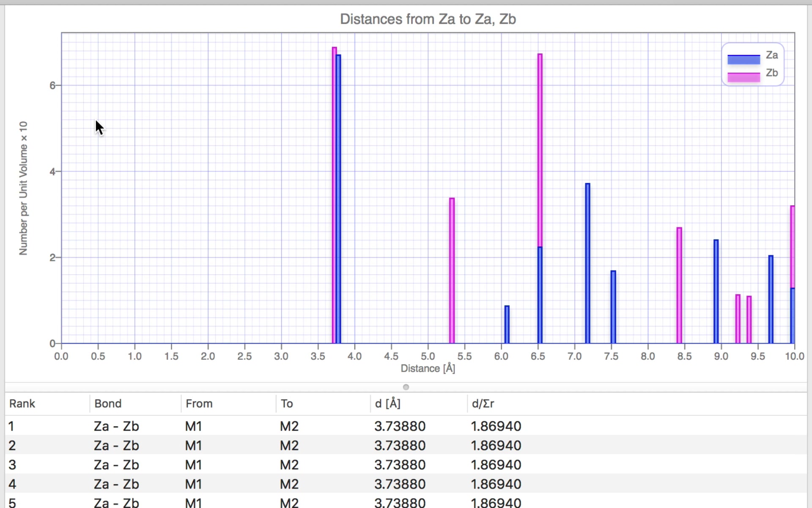Select the rank 5 row number
The image size is (812, 508).
tap(12, 503)
